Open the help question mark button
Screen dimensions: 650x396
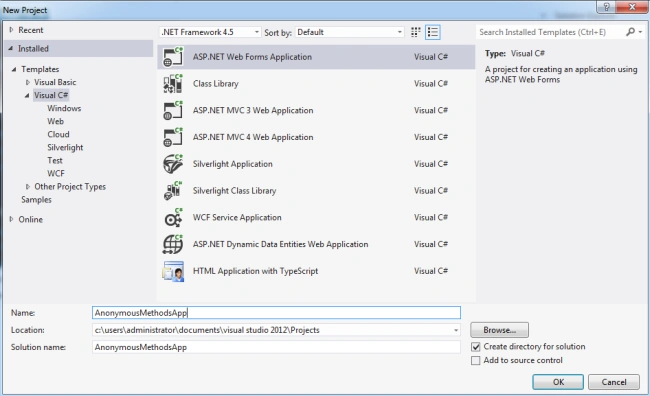pos(606,7)
